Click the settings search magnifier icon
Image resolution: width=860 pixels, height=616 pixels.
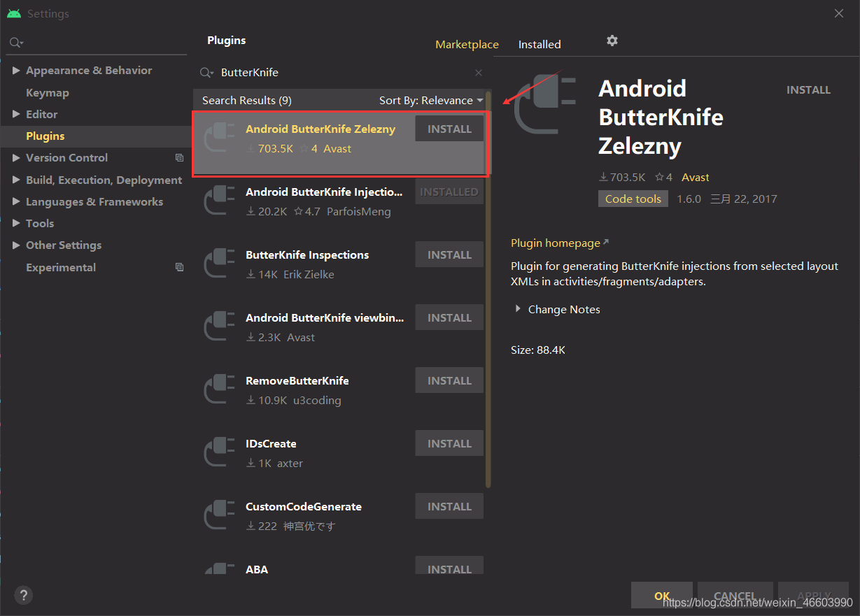coord(15,43)
